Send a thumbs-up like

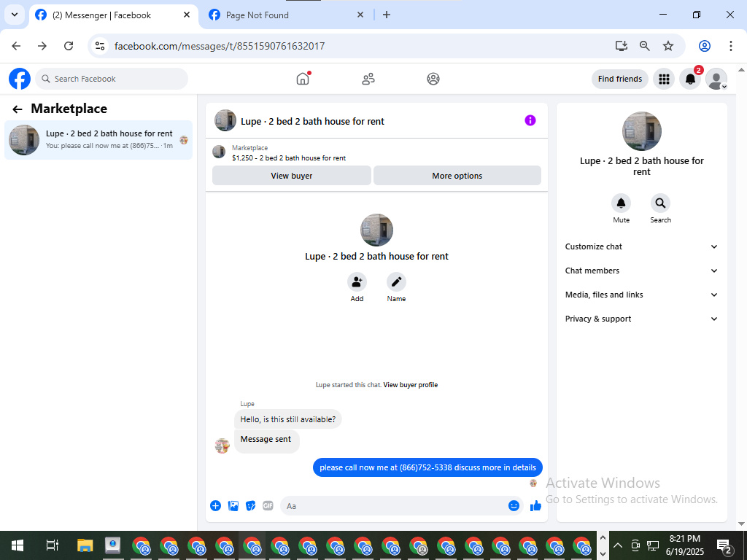[x=536, y=506]
